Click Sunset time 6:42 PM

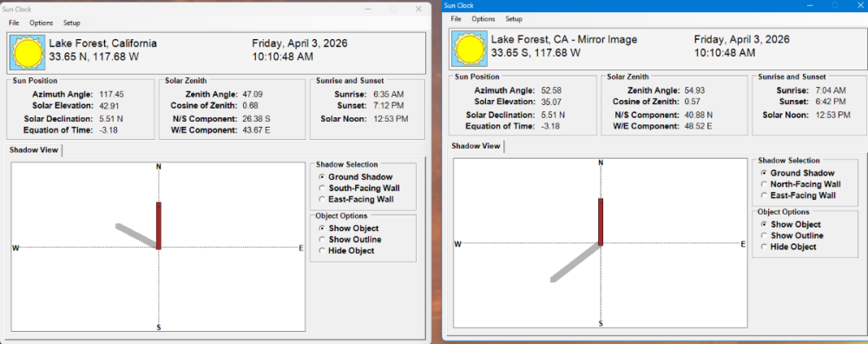[x=832, y=102]
